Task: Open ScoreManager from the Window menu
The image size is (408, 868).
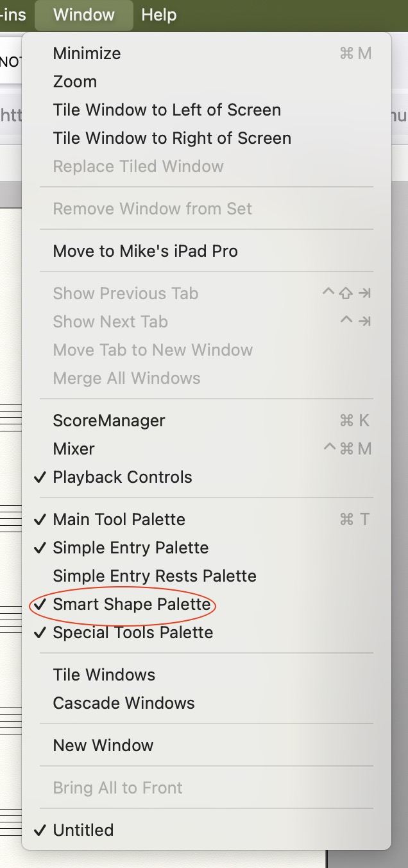Action: [109, 421]
